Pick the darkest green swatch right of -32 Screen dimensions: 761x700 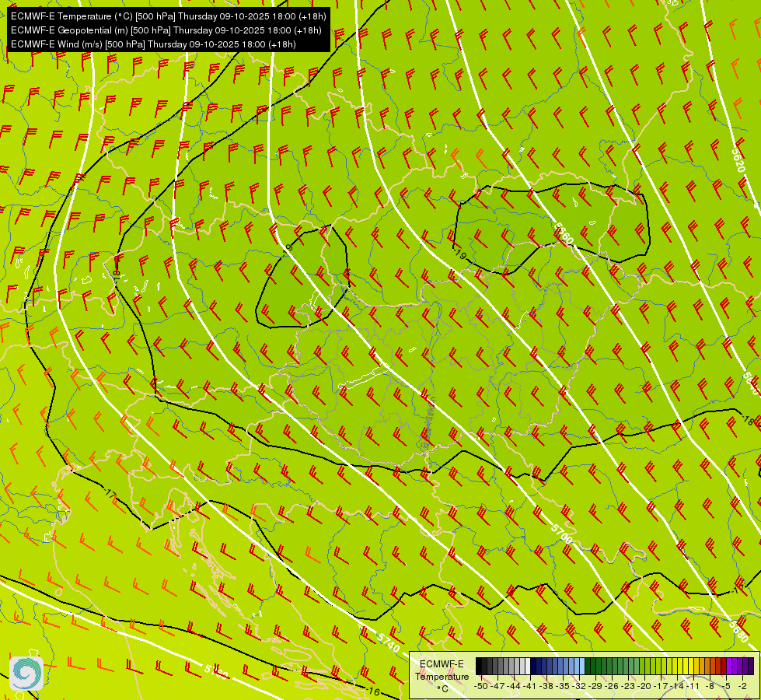pos(588,666)
